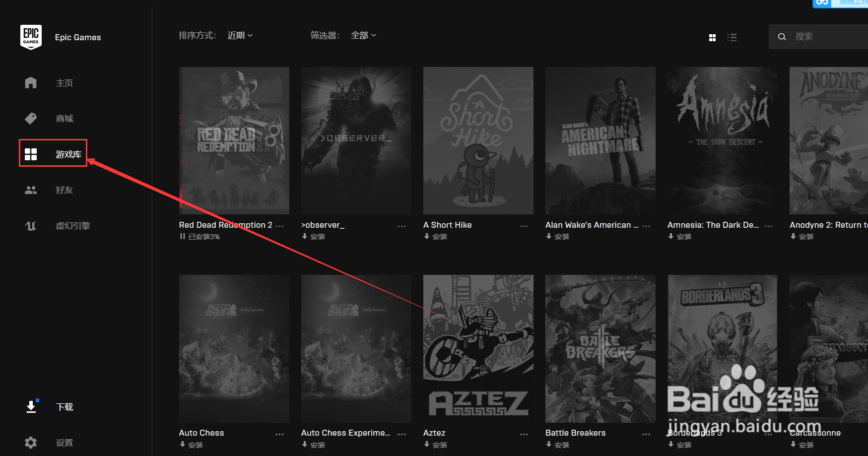Open Red Dead Redemption 2 cover

click(234, 141)
